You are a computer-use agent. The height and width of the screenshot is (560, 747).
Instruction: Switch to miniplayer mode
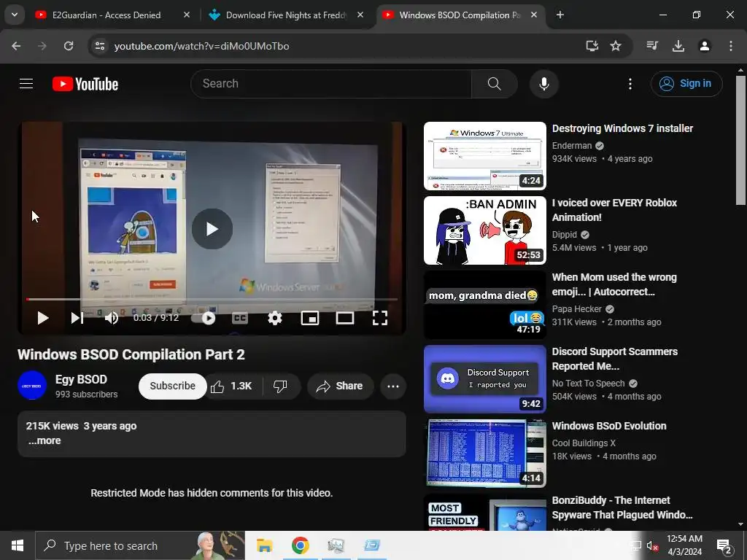point(309,318)
